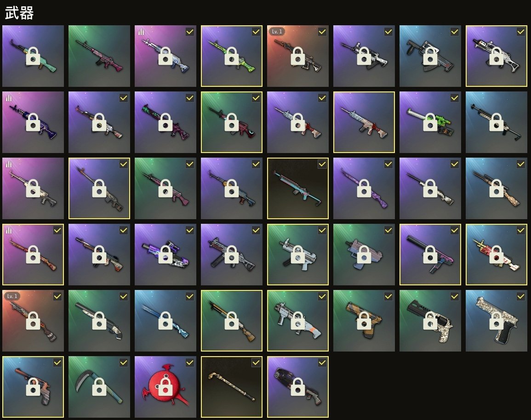Click the lock on the red demon skin
531x420 pixels.
click(x=165, y=386)
